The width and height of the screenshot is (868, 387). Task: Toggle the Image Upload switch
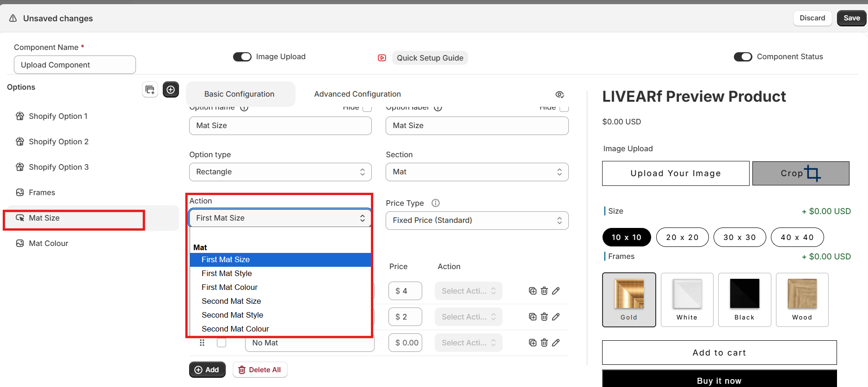(242, 56)
